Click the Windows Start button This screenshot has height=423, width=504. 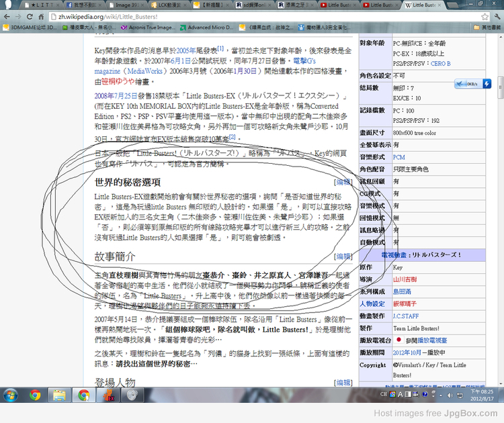click(10, 395)
